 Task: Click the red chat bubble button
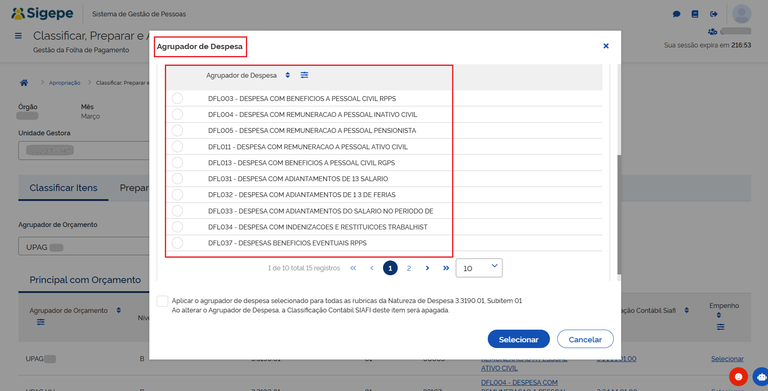pyautogui.click(x=738, y=376)
